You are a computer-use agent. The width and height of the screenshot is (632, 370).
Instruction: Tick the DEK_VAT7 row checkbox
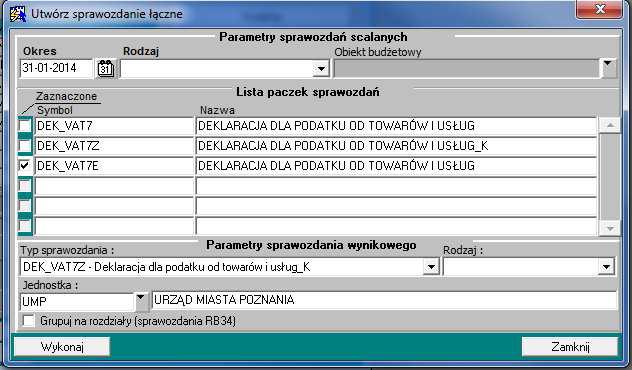tap(25, 125)
